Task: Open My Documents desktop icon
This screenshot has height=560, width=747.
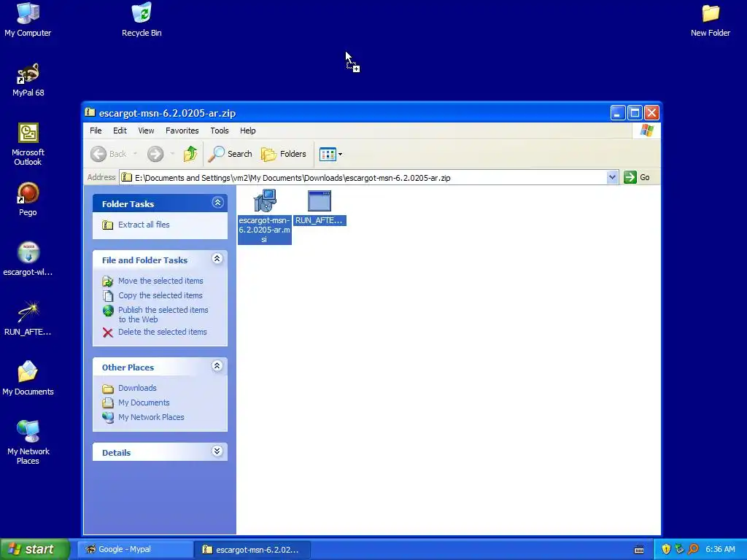Action: [x=28, y=378]
